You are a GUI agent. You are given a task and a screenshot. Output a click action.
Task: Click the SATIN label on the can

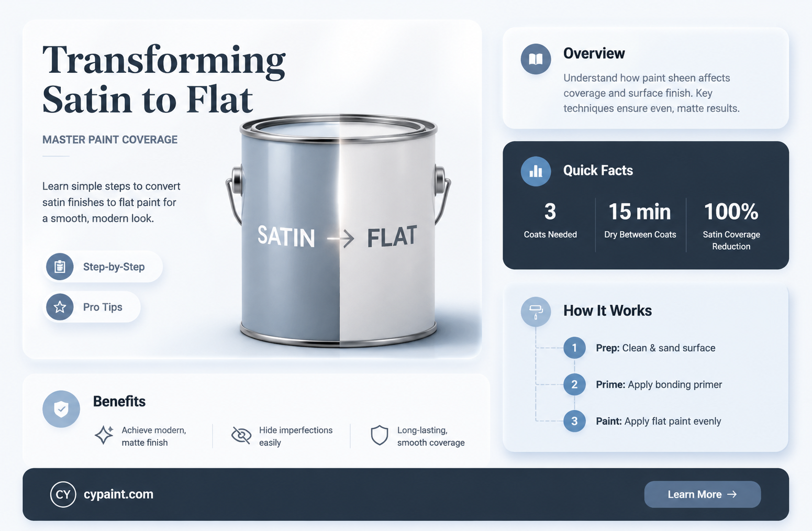(x=286, y=237)
